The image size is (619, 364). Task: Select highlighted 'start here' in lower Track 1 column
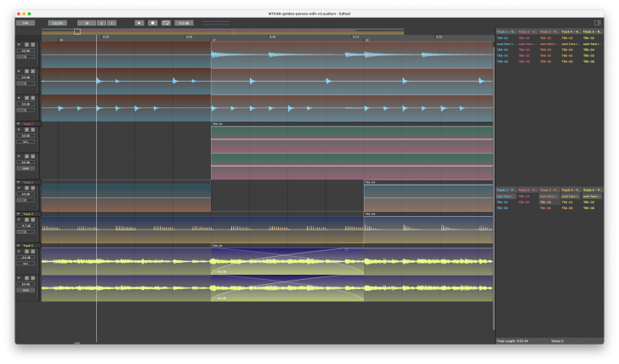[x=506, y=196]
